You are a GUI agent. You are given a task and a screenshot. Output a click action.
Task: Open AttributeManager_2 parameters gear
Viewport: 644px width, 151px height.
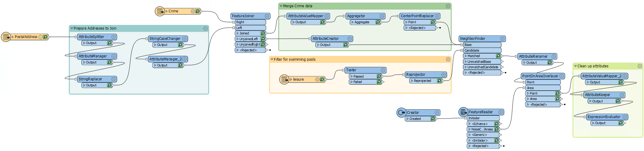184,59
